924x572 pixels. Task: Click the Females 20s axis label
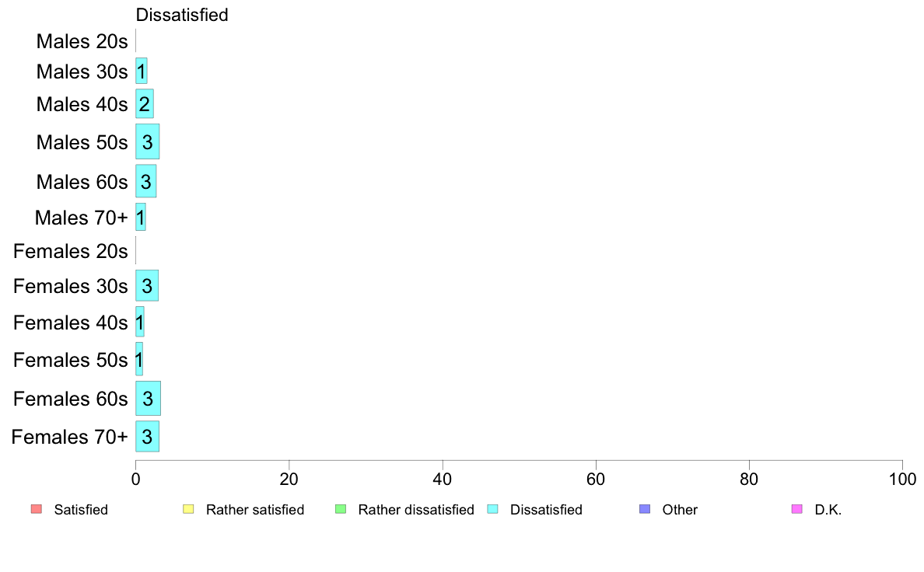71,251
